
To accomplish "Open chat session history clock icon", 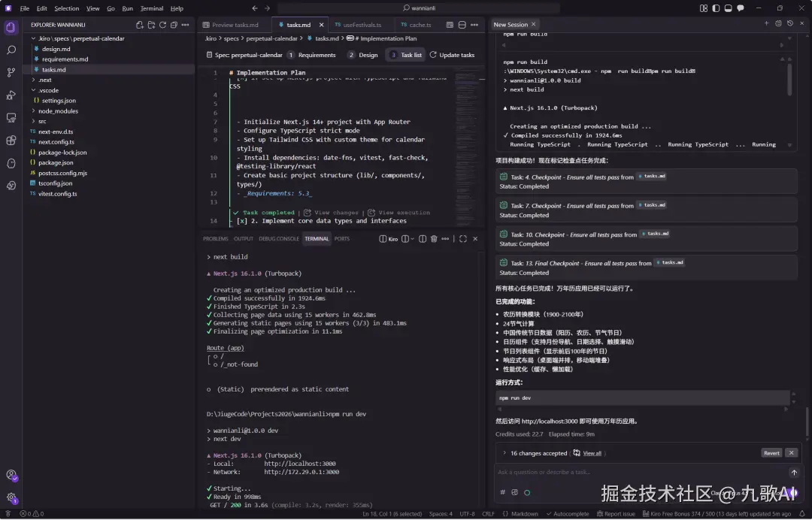I will click(x=790, y=23).
